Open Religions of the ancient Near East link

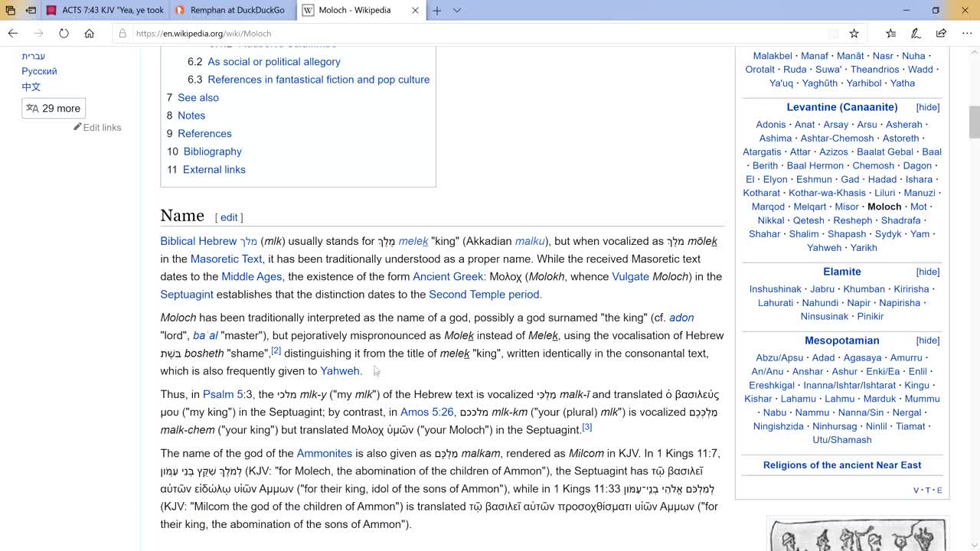click(x=841, y=465)
